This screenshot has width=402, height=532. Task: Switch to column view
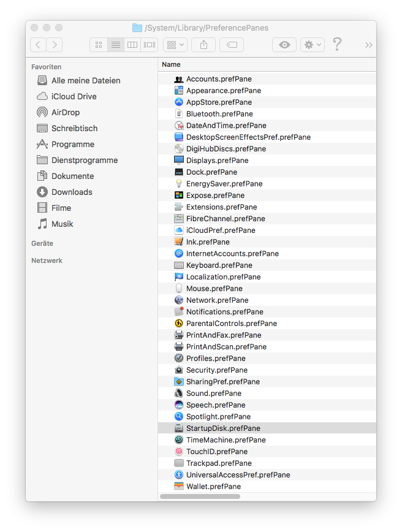pos(132,45)
